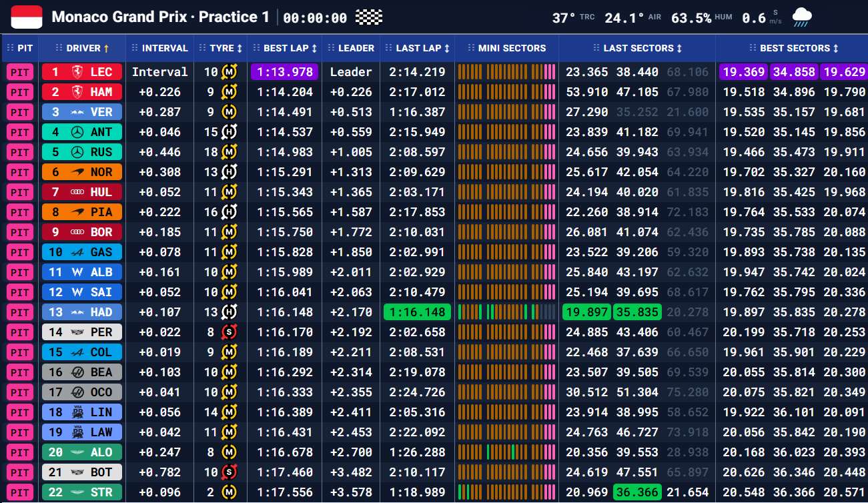Grab the PIT column drag handle
Image resolution: width=868 pixels, height=503 pixels.
click(10, 48)
